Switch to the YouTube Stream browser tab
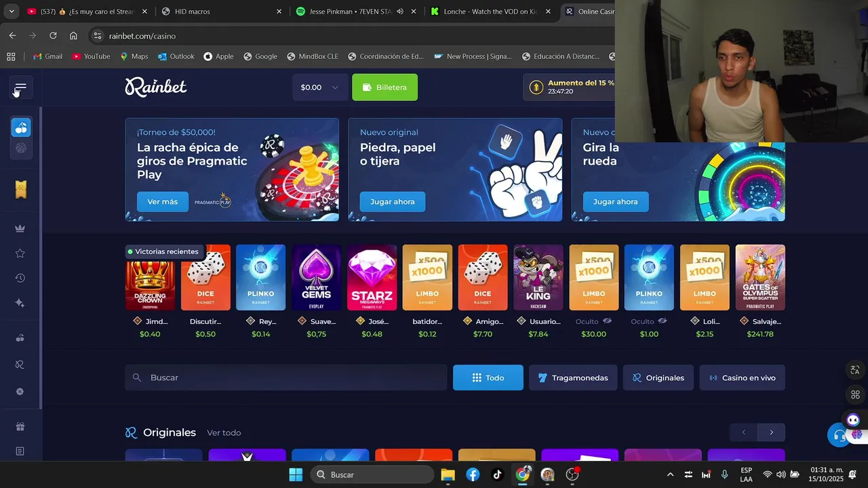The image size is (868, 488). pos(87,12)
